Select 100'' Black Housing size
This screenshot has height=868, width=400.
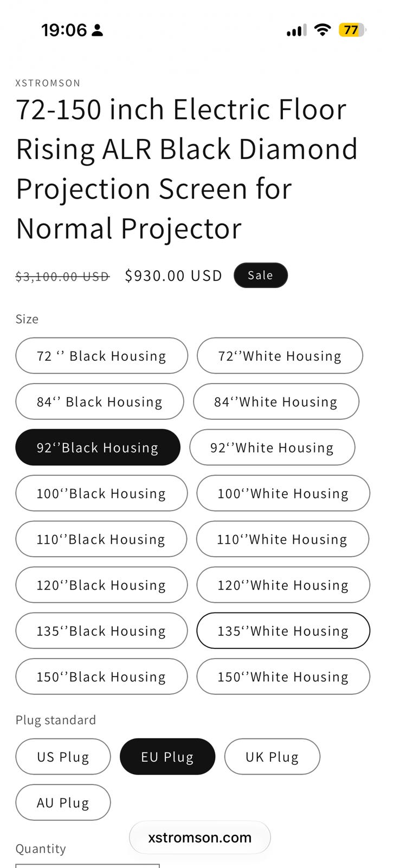[101, 493]
